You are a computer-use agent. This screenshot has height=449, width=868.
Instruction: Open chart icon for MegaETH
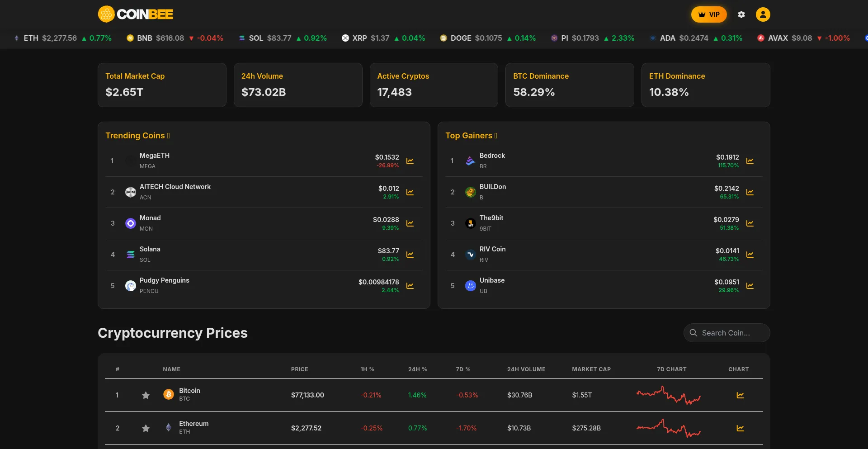tap(410, 161)
